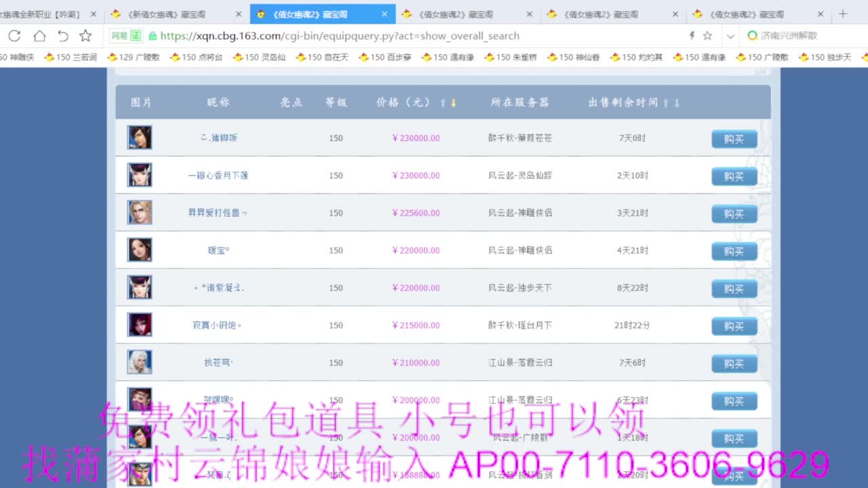Click the search engine icon beside 济南兴洲解散
The width and height of the screenshot is (868, 488).
tap(751, 36)
